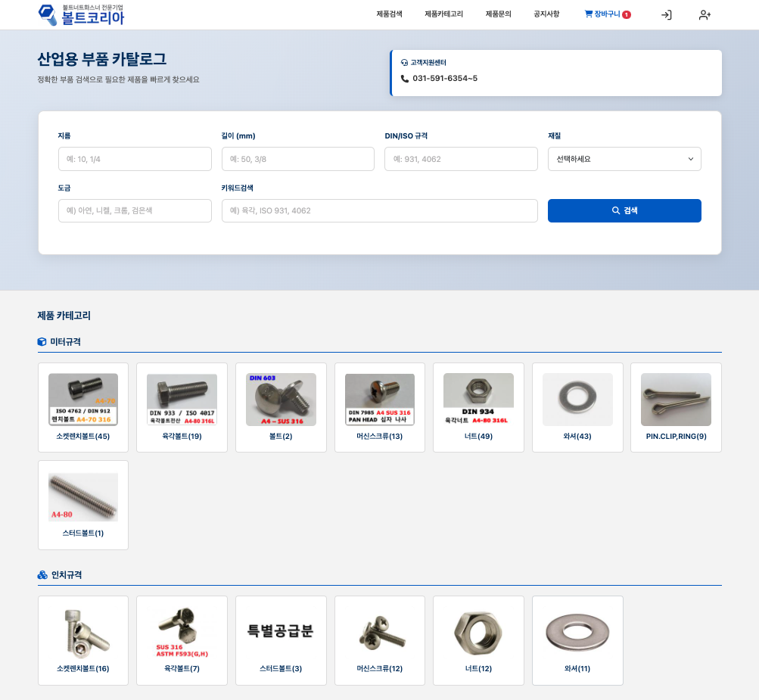The image size is (759, 700).
Task: Open 제품검색 menu
Action: pyautogui.click(x=389, y=14)
